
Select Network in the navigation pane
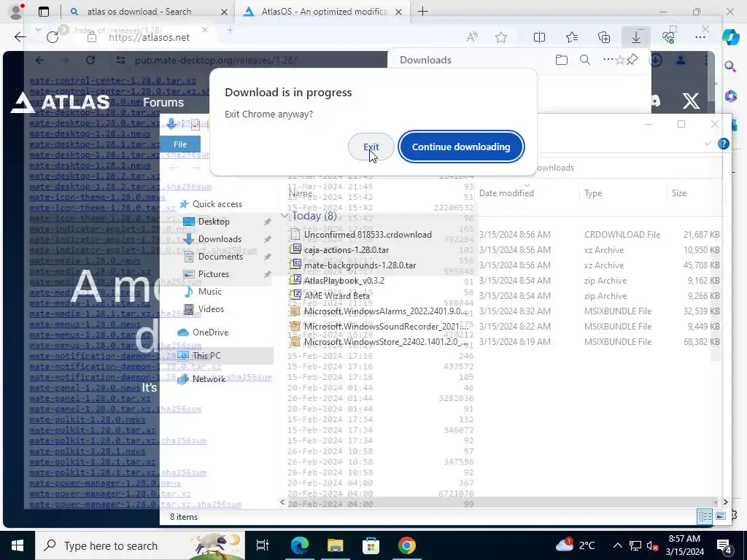(x=209, y=379)
